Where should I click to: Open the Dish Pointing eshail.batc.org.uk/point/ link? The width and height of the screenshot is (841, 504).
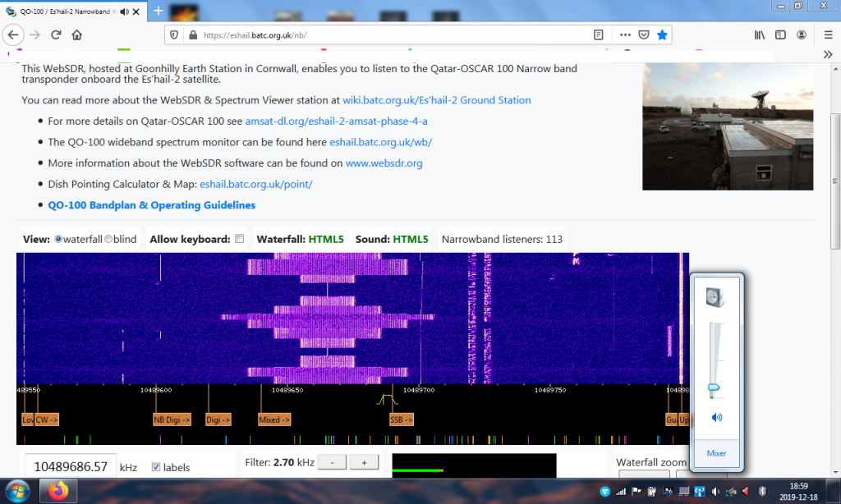pyautogui.click(x=256, y=184)
